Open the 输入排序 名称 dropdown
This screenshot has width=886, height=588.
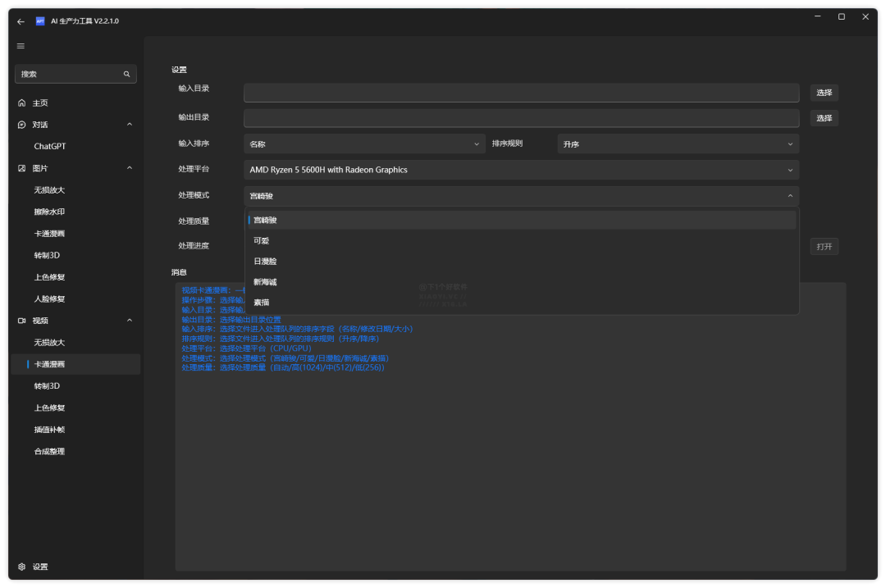pyautogui.click(x=364, y=144)
